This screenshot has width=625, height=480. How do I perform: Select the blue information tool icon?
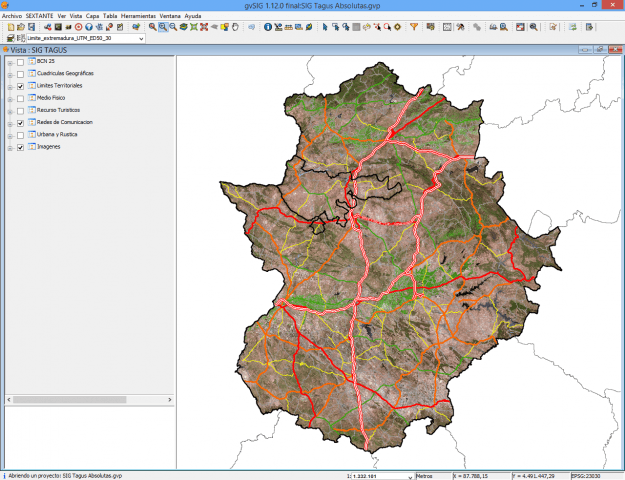tap(268, 27)
